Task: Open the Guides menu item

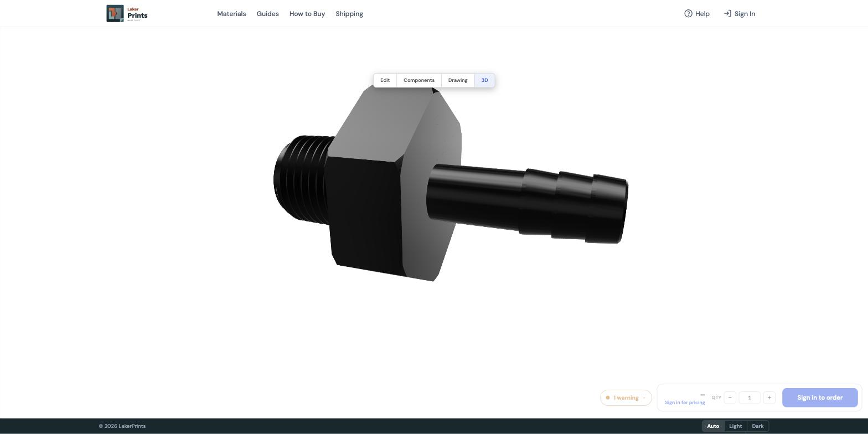Action: click(267, 13)
